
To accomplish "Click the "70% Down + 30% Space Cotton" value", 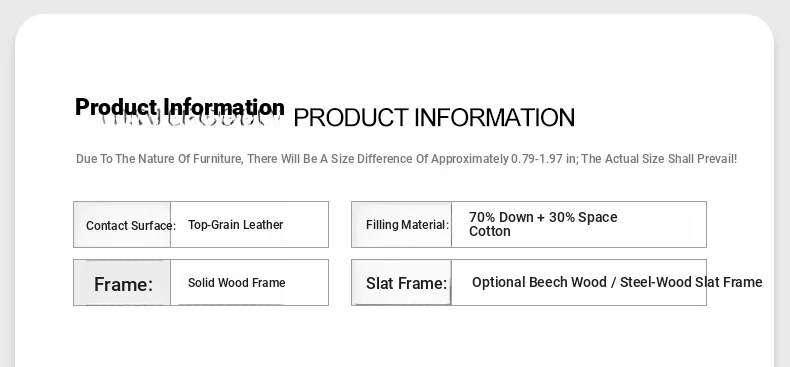I will tap(543, 224).
